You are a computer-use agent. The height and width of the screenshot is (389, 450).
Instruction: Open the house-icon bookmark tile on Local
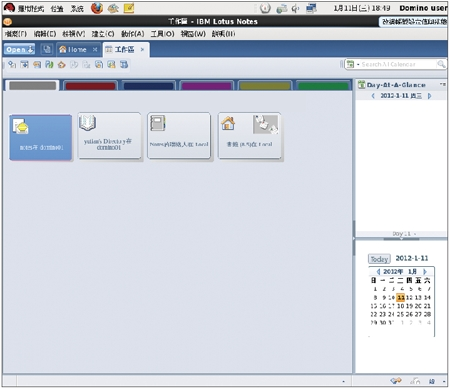click(x=249, y=136)
